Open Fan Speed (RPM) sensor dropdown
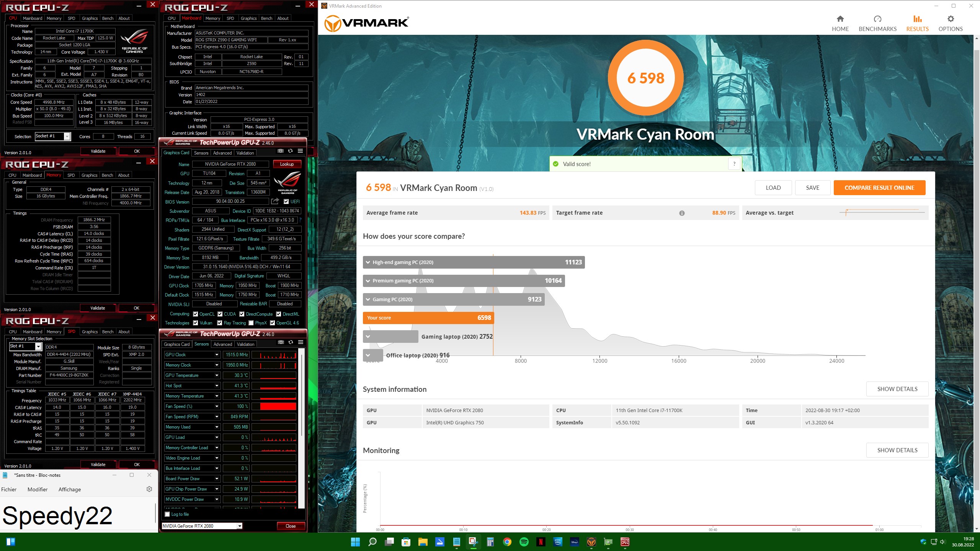The width and height of the screenshot is (980, 551). click(217, 417)
